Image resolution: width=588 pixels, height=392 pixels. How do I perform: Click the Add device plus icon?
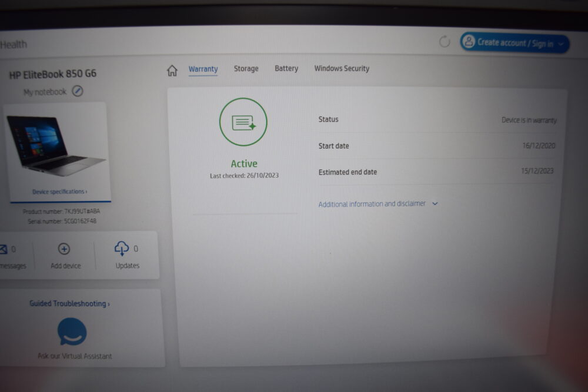[x=64, y=249]
